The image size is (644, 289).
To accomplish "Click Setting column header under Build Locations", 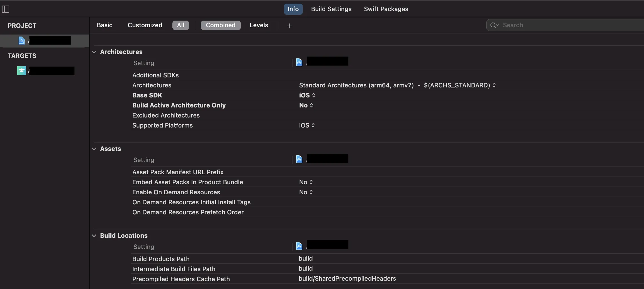I will tap(144, 247).
